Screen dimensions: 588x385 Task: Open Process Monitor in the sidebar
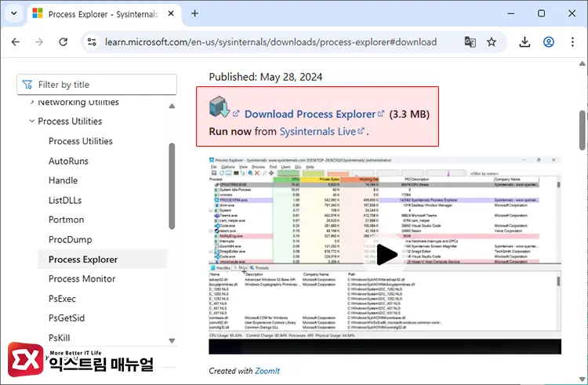82,279
